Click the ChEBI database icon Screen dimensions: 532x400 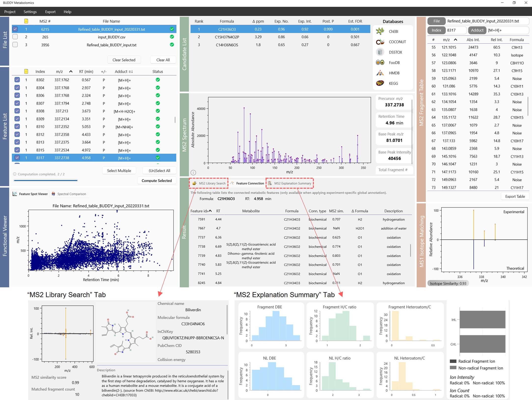click(x=380, y=31)
